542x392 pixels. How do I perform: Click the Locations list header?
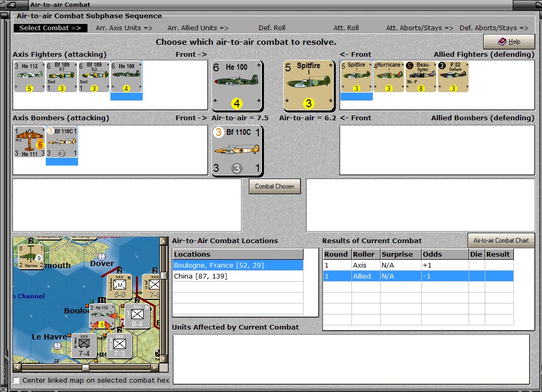(x=238, y=254)
